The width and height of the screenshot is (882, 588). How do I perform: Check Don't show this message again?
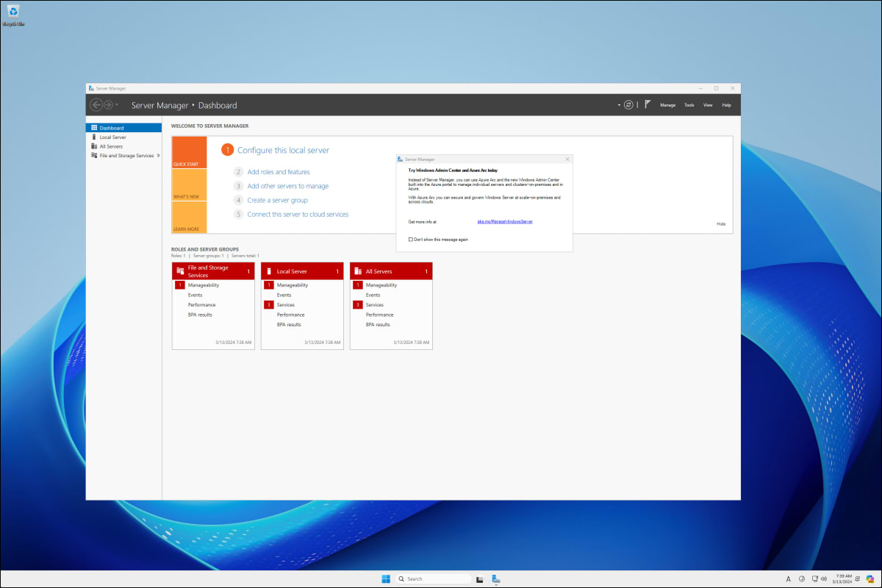pos(411,239)
